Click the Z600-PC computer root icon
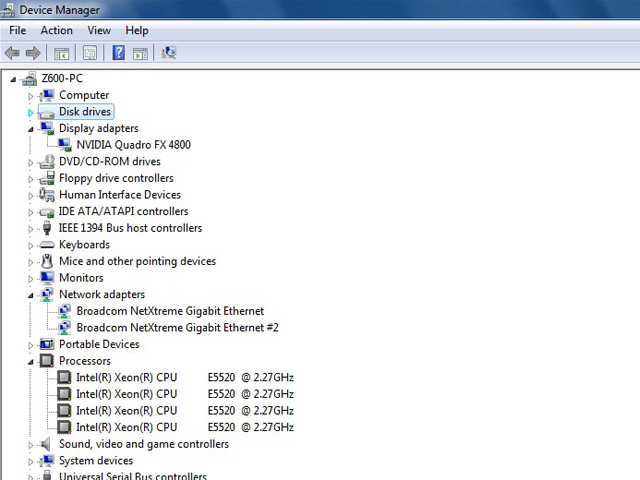This screenshot has height=480, width=640. [29, 78]
